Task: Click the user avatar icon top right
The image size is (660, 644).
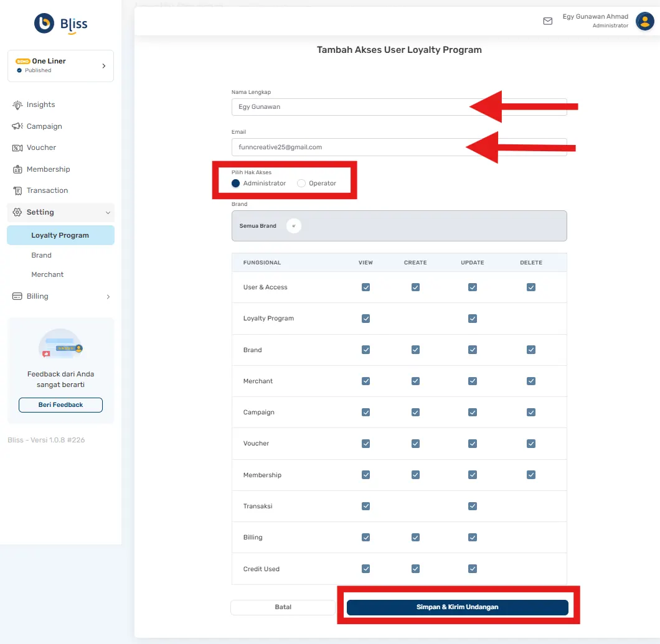Action: coord(644,21)
